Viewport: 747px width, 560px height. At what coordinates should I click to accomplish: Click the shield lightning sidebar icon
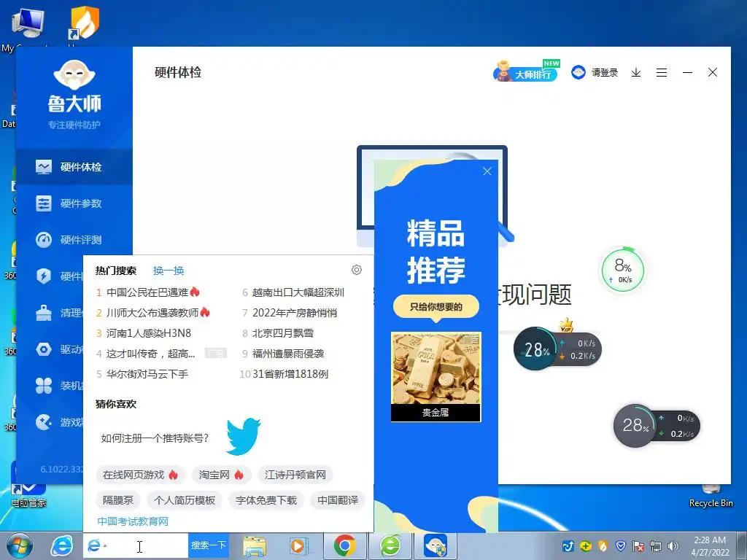[x=43, y=276]
